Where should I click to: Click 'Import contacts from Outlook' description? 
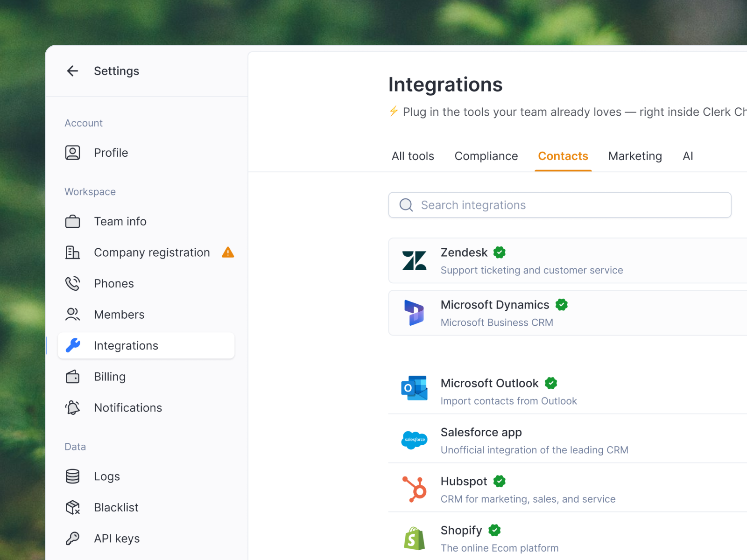pyautogui.click(x=509, y=401)
